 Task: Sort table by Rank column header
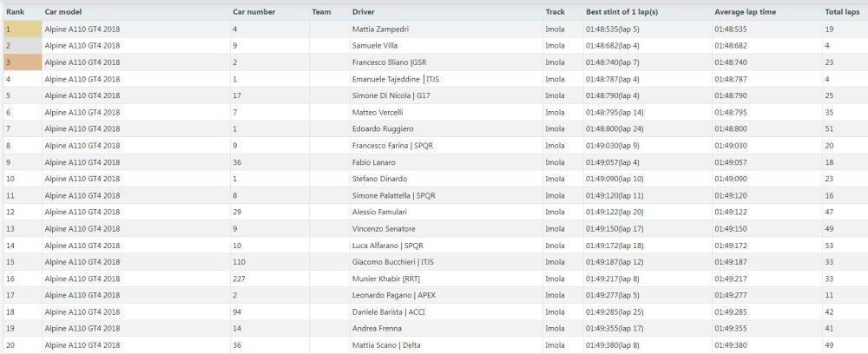tap(23, 11)
